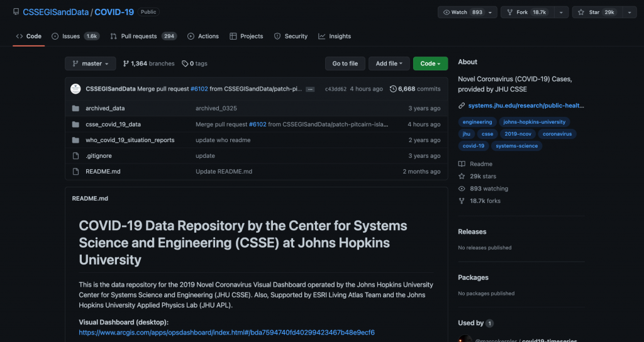Click the repository book icon beside CSSEGISandData
644x342 pixels.
click(16, 12)
